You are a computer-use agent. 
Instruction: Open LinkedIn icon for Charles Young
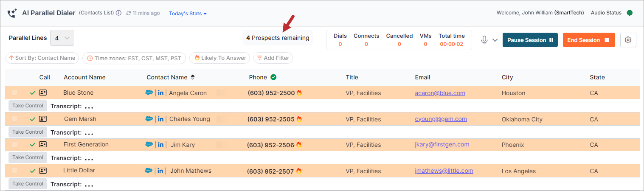[x=160, y=119]
